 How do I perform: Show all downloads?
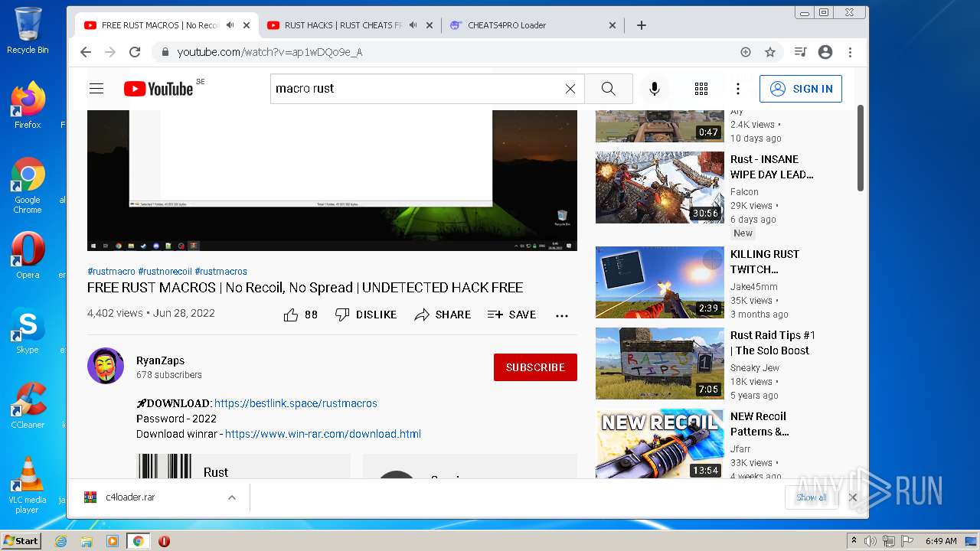(811, 497)
